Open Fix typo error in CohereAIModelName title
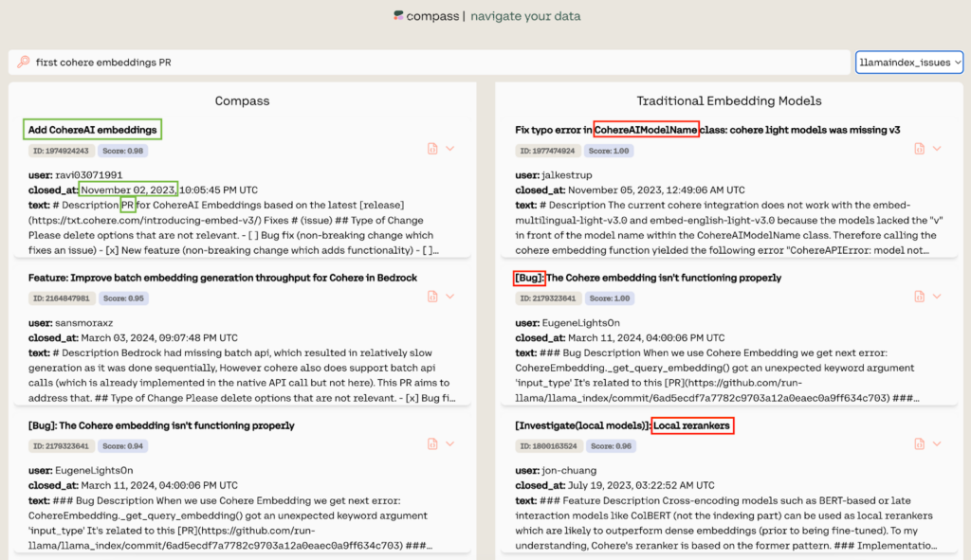 [x=707, y=129]
